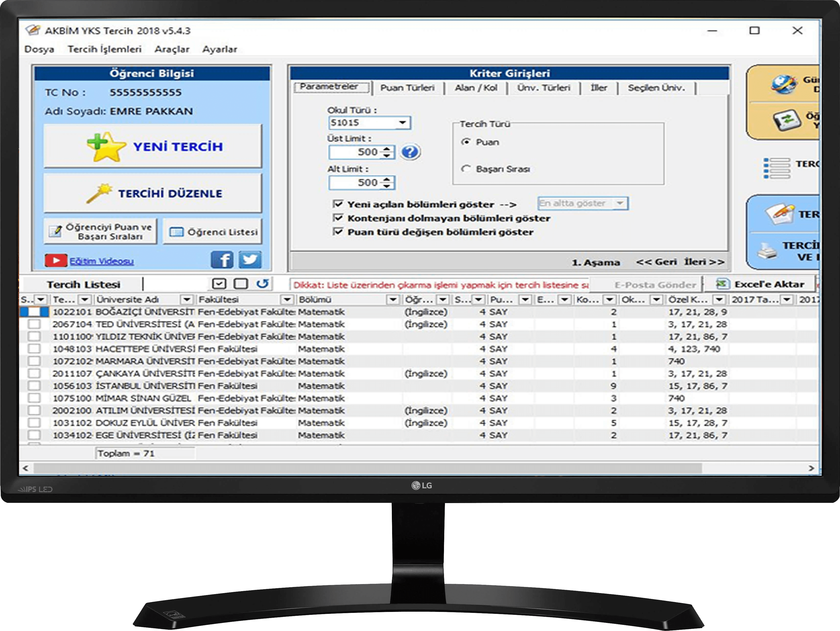840x631 pixels.
Task: Toggle Yeni açılan bölümleri göster checkbox
Action: click(x=338, y=204)
